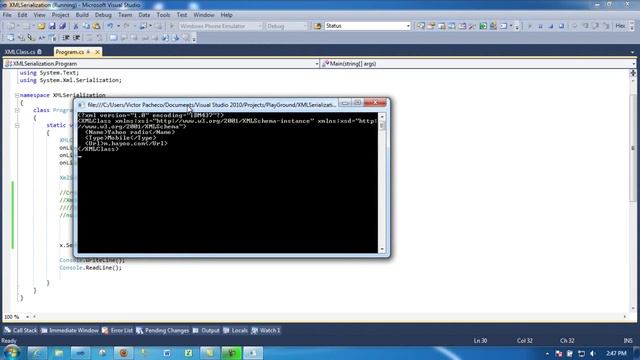Open the Edit menu
This screenshot has height=360, width=640.
tap(22, 15)
